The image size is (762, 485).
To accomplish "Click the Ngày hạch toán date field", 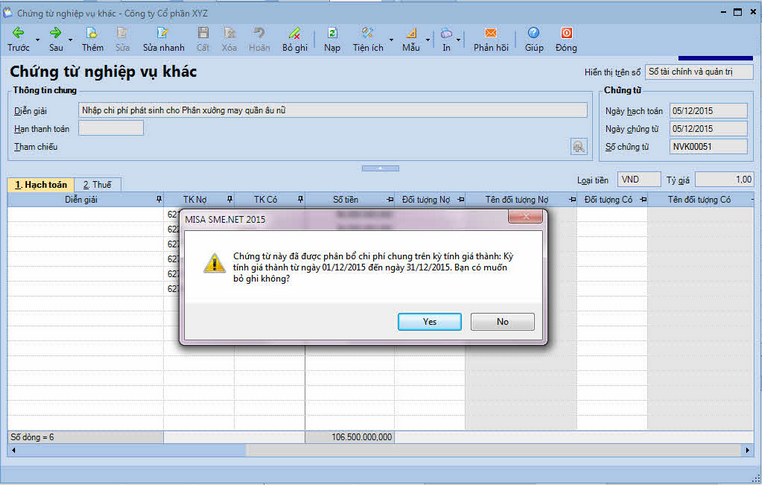I will tap(709, 111).
